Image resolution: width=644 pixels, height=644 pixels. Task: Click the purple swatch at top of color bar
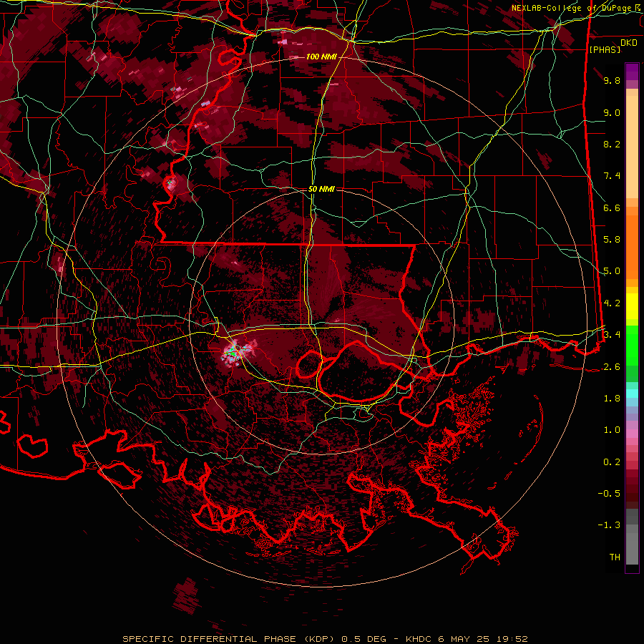pos(632,72)
